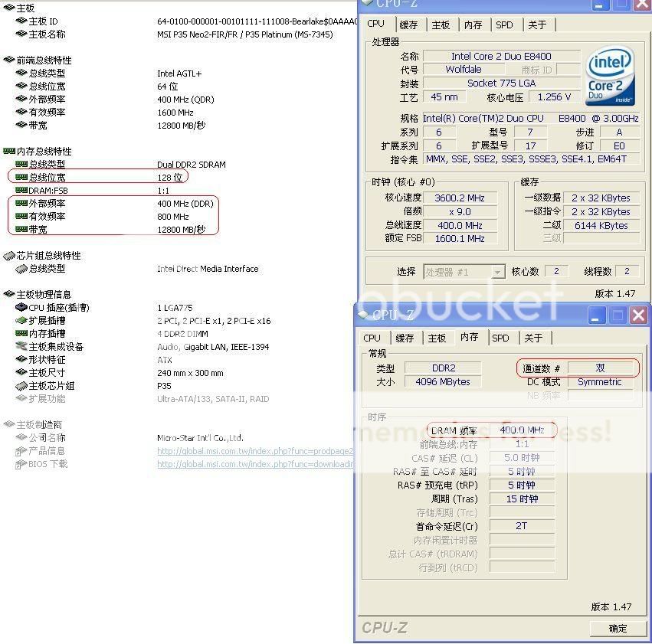Click the "Symmetric" DC mode field
The height and width of the screenshot is (644, 652).
pyautogui.click(x=600, y=382)
